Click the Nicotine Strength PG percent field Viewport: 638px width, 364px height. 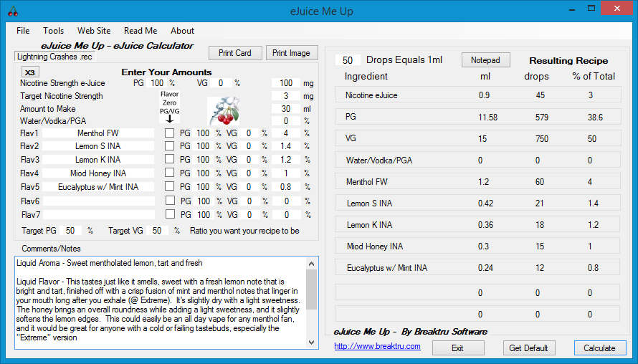pyautogui.click(x=158, y=83)
